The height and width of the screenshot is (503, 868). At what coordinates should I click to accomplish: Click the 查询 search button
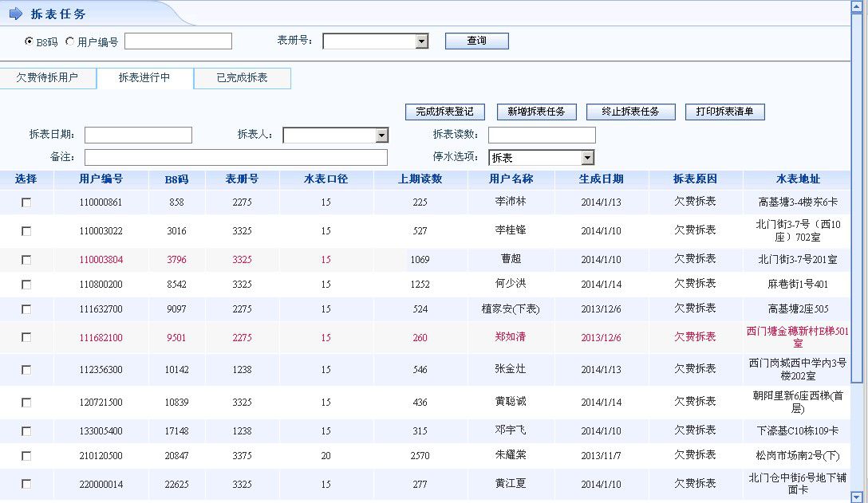tap(476, 41)
